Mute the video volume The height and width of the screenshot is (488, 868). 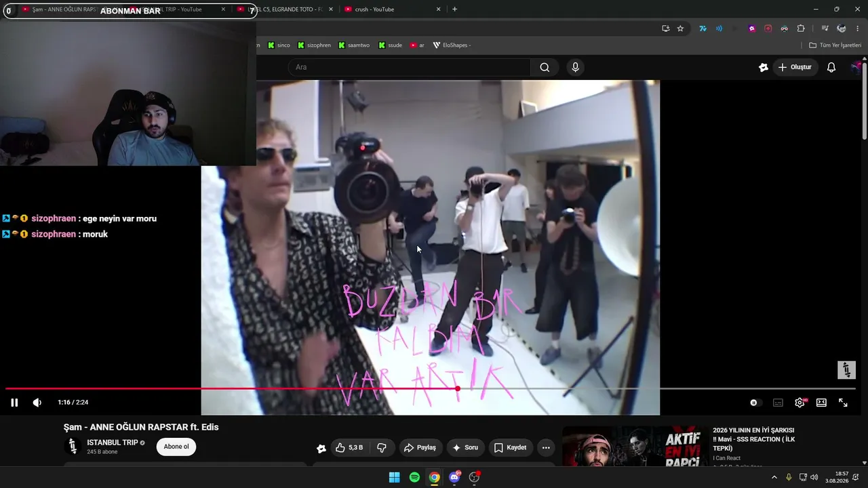(x=37, y=403)
